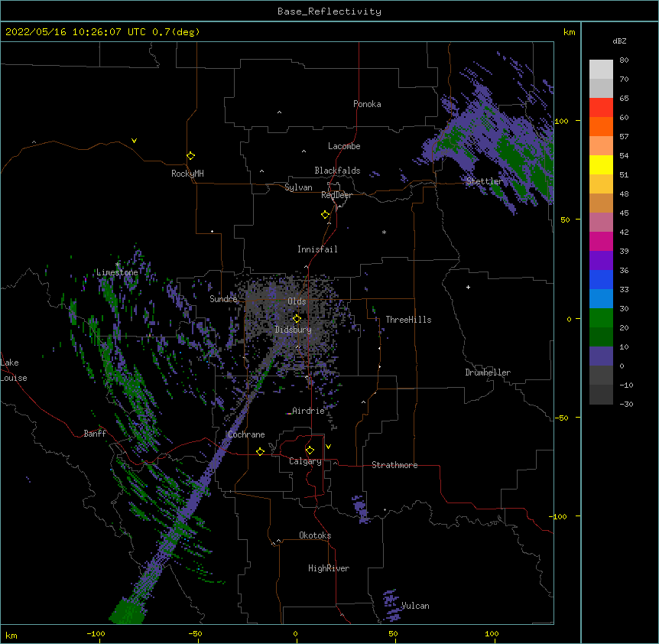The width and height of the screenshot is (659, 644).
Task: Click the yellow diamond marker above RockyMH
Action: 190,156
